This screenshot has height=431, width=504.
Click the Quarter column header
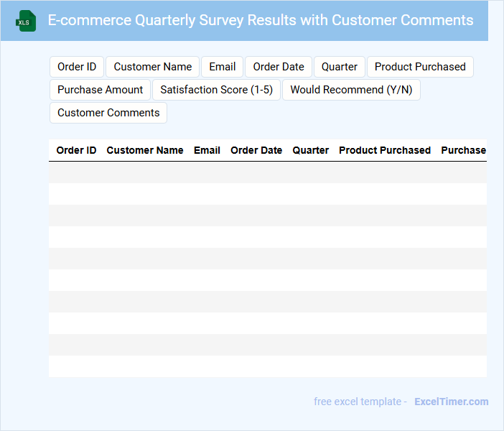point(311,150)
